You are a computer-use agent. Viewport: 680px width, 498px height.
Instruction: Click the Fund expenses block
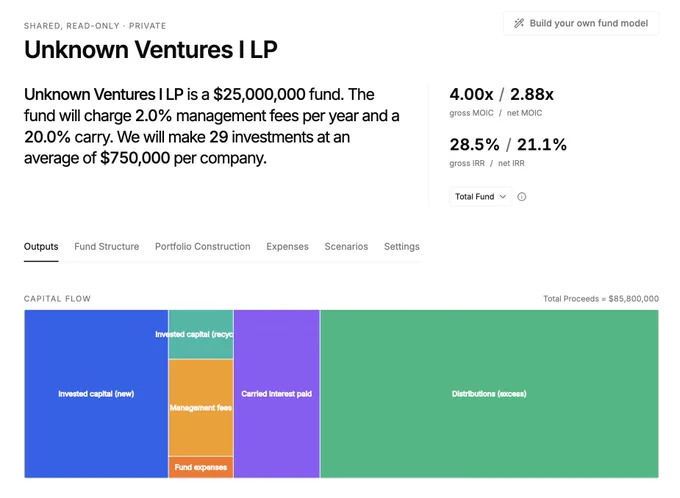pyautogui.click(x=201, y=467)
